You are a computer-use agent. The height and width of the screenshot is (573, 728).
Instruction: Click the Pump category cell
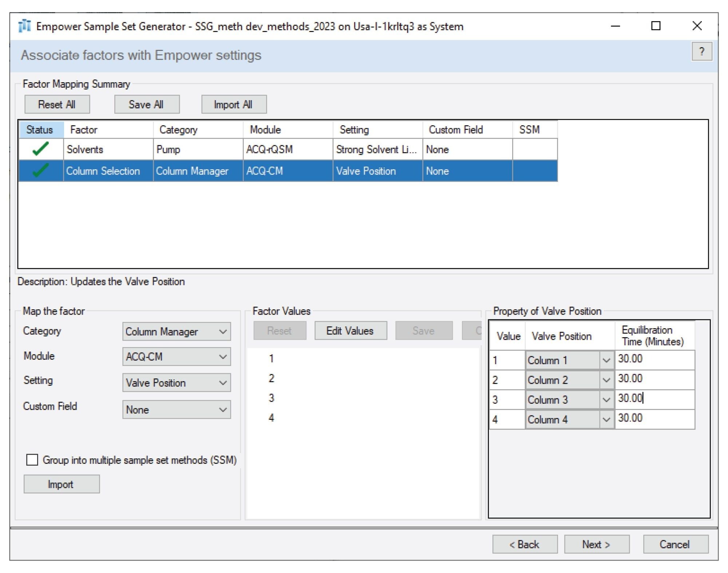coord(198,149)
